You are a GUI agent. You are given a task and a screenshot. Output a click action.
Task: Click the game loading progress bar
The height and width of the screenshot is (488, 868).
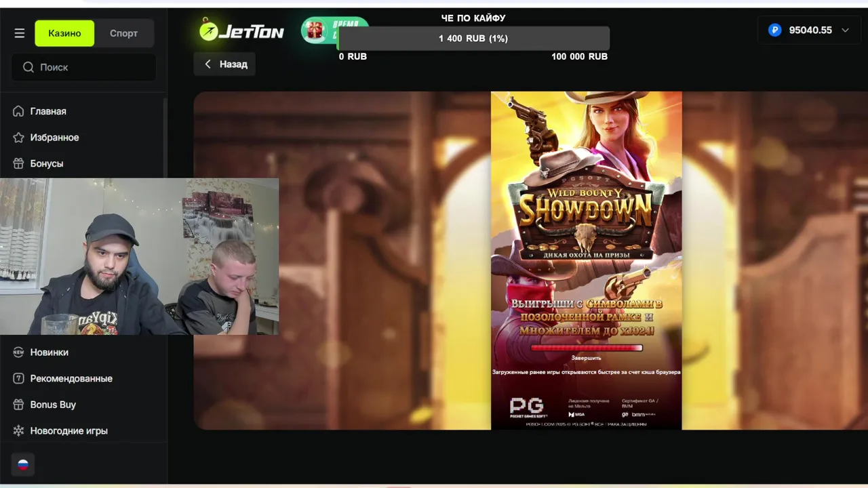(586, 348)
